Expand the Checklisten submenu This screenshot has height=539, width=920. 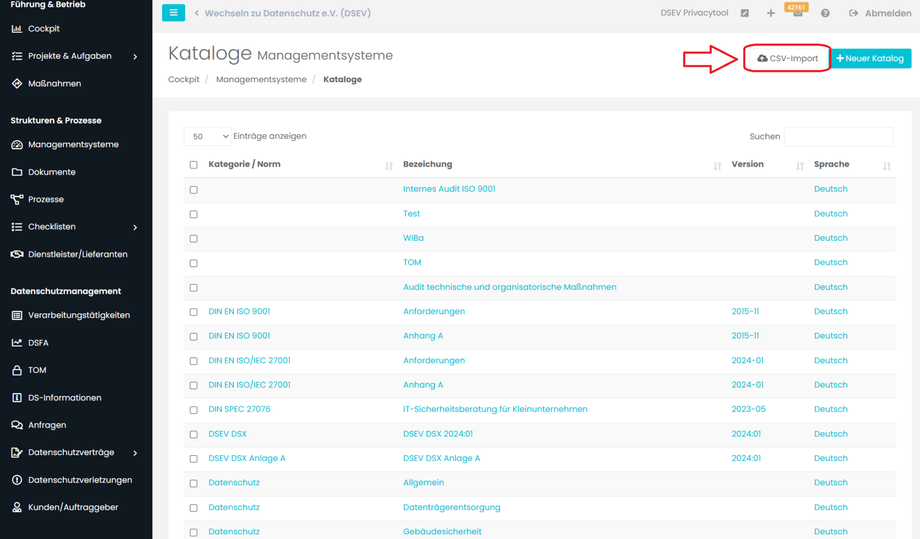(135, 227)
